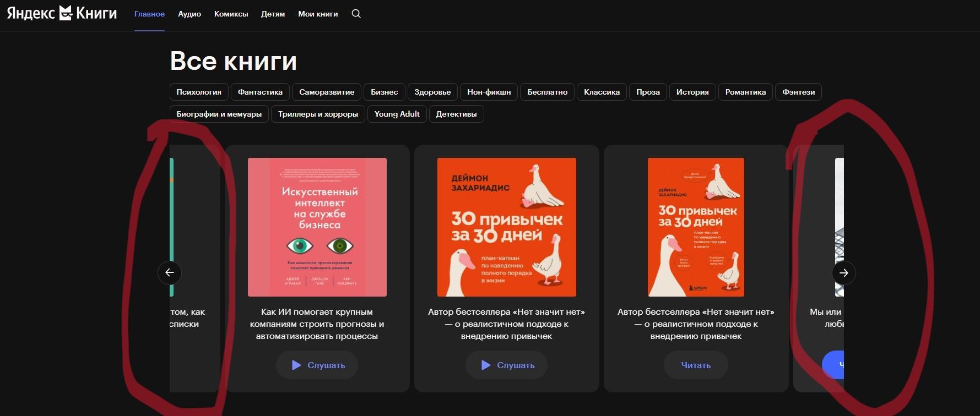Choose the Здоровье genre chip
Viewport: 980px width, 416px height.
click(x=432, y=92)
